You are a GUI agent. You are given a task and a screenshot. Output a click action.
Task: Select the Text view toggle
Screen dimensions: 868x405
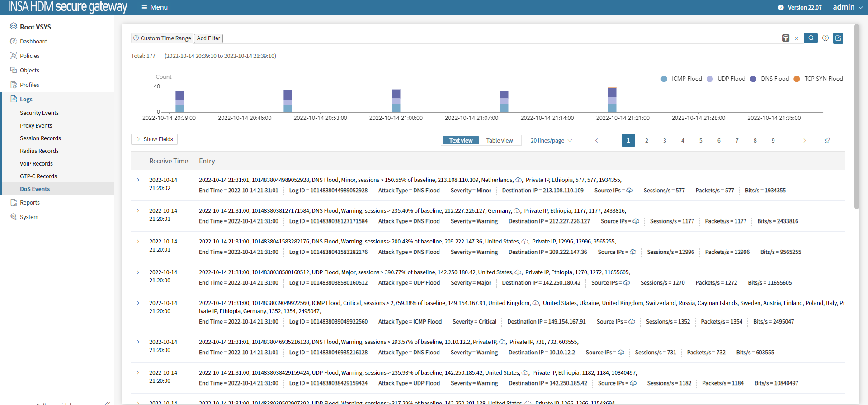tap(461, 140)
